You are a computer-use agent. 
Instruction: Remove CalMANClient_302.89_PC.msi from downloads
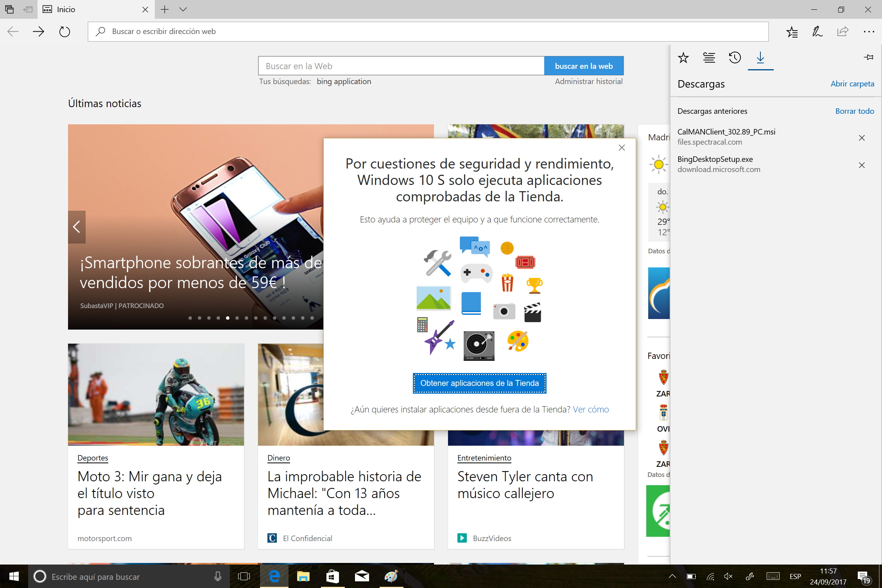(x=861, y=138)
